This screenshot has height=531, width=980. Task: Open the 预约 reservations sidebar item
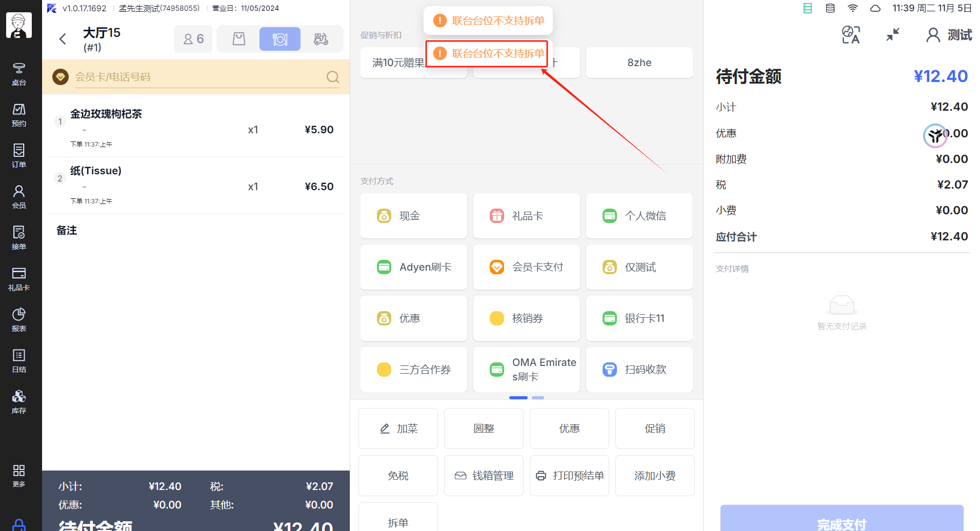(19, 115)
